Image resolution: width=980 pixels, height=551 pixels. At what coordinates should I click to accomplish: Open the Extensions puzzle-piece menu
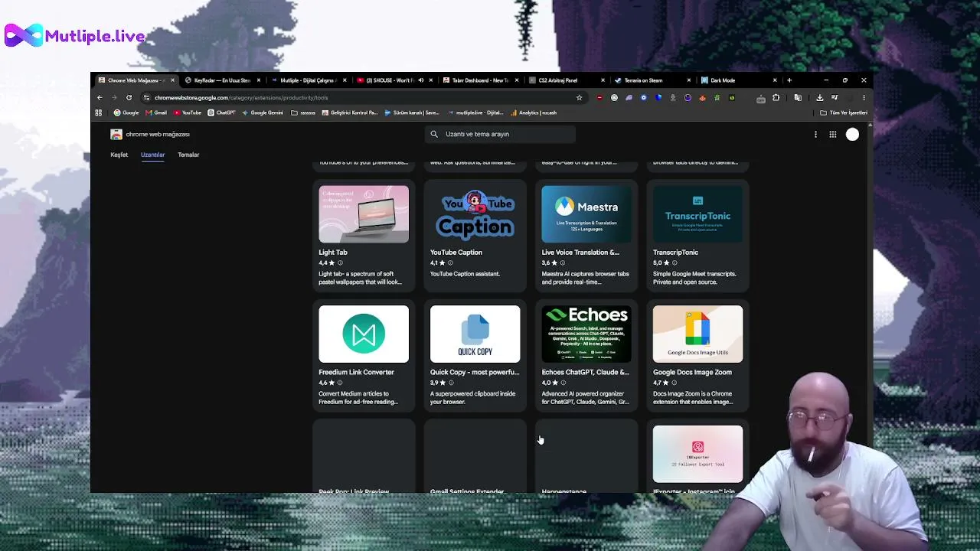[x=776, y=97]
